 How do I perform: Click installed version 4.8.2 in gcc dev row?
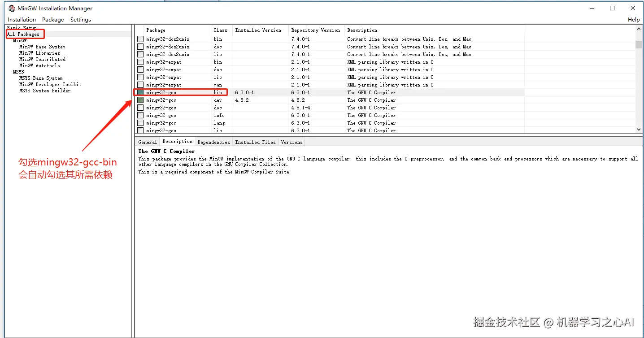click(241, 100)
